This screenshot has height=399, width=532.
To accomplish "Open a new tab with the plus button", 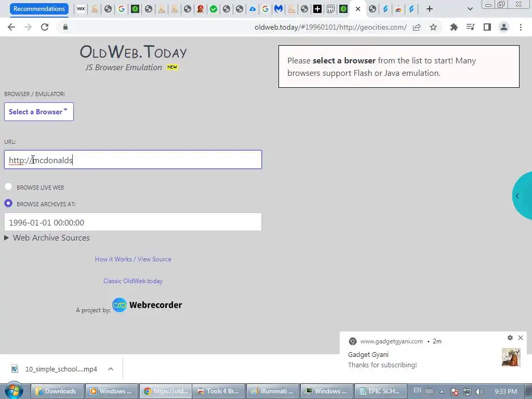I will pyautogui.click(x=430, y=9).
